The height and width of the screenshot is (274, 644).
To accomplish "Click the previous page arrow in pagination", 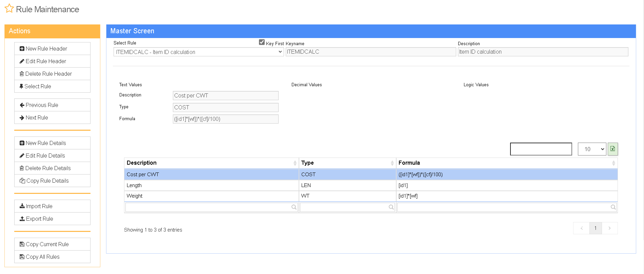I will click(582, 228).
